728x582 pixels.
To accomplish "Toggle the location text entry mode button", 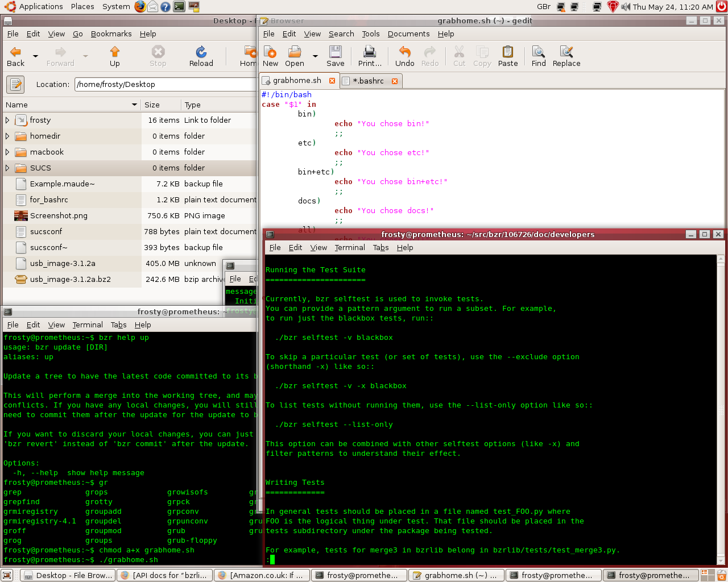I will click(15, 85).
